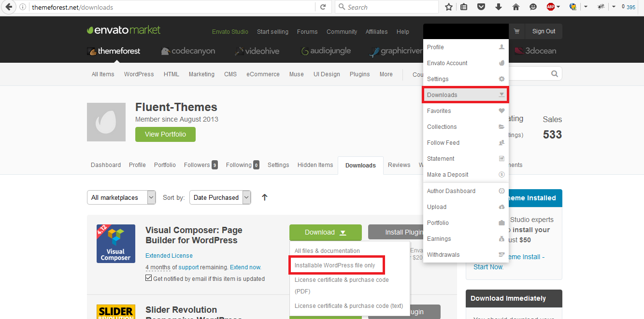Bookmark this page with the star icon
644x319 pixels.
pos(449,7)
